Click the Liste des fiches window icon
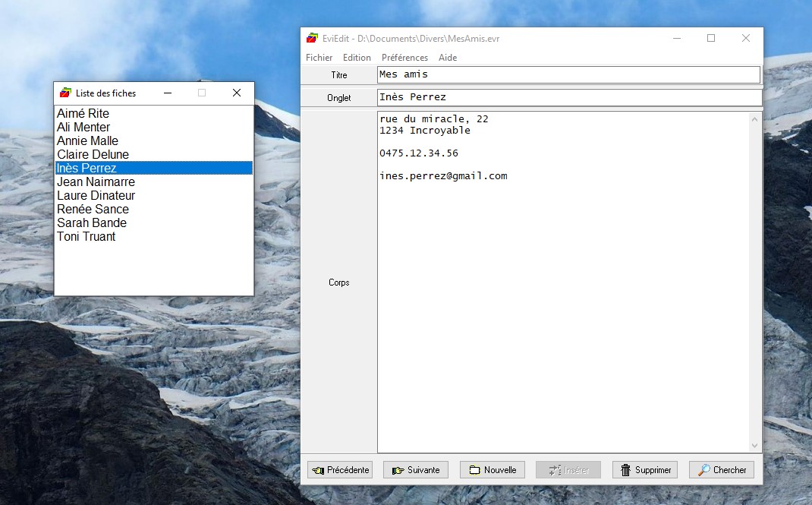The image size is (812, 505). [x=65, y=93]
